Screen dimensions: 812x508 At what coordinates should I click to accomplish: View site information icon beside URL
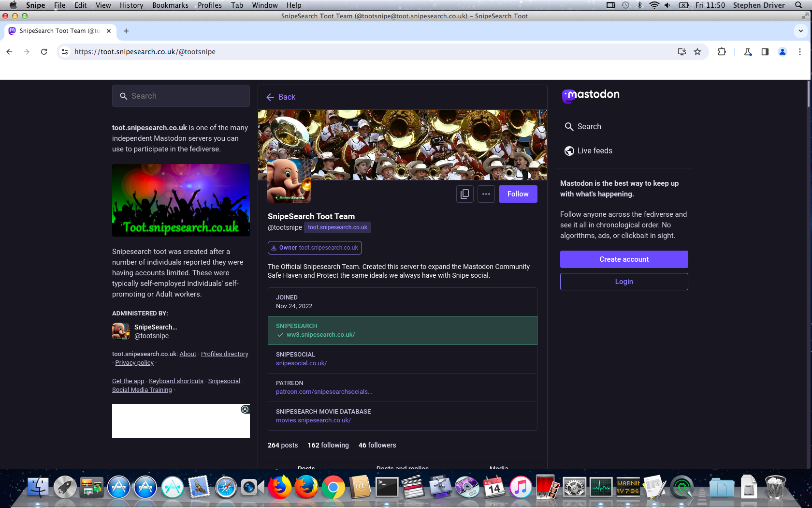65,52
